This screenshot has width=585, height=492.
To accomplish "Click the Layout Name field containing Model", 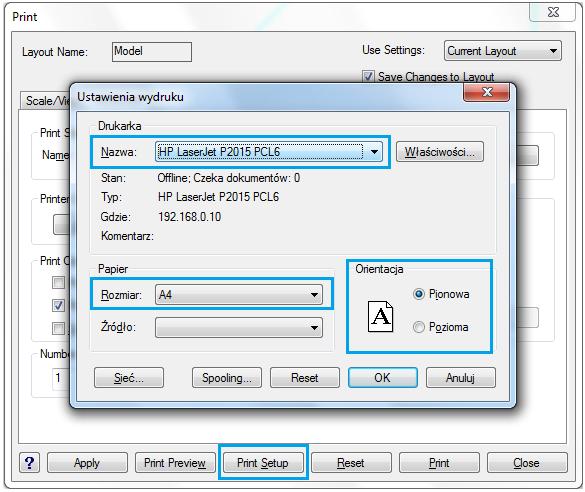I will point(152,51).
